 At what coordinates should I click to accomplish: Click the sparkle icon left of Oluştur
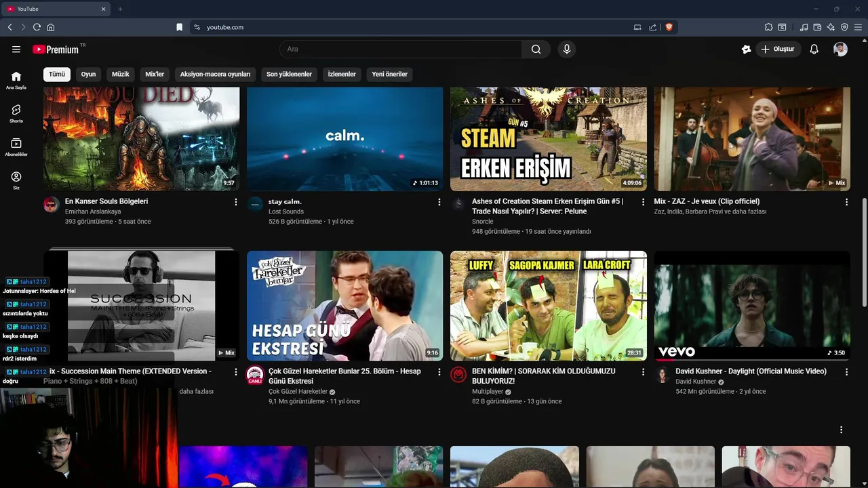747,49
